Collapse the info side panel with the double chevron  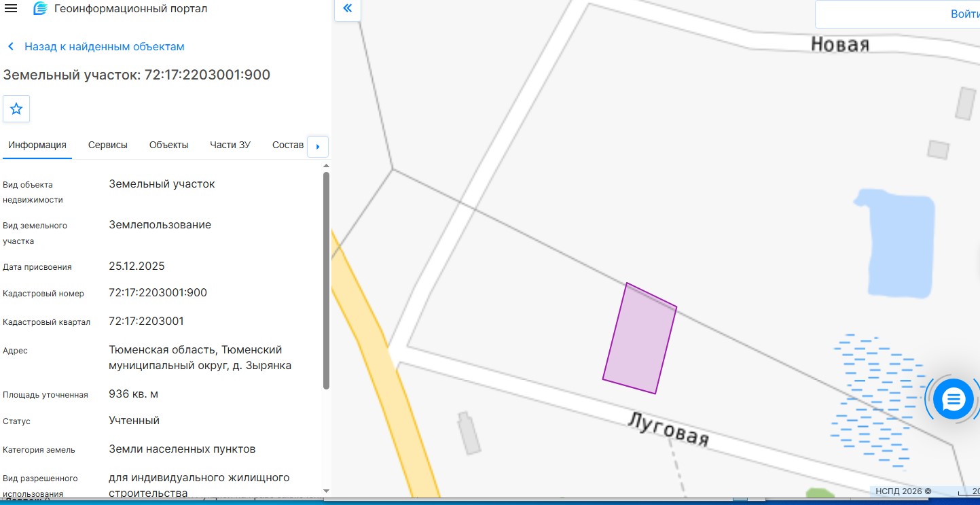pos(347,8)
